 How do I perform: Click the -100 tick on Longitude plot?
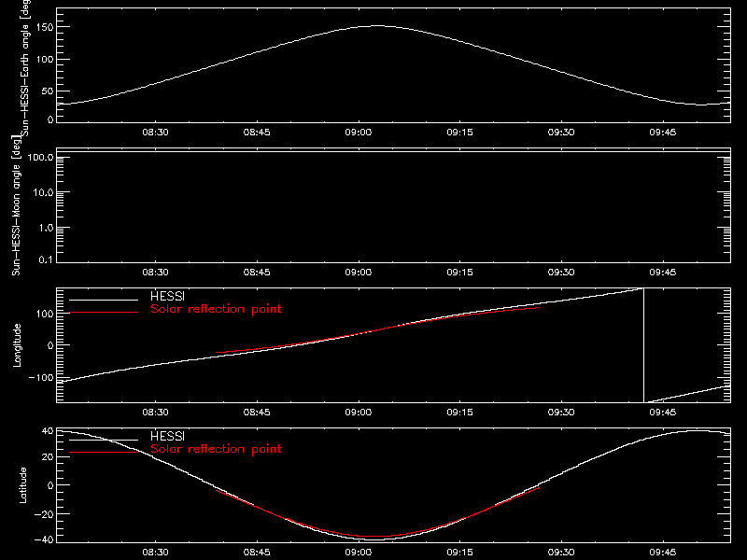click(x=42, y=377)
